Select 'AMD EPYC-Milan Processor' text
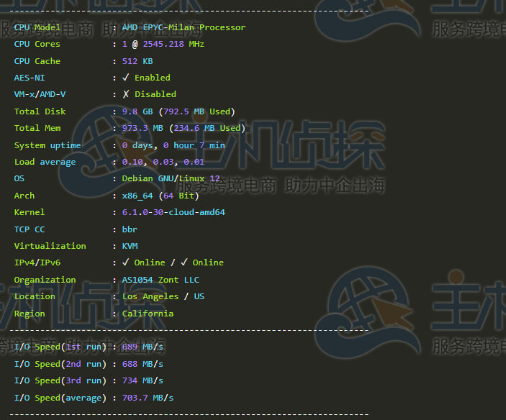Image resolution: width=506 pixels, height=420 pixels. click(184, 27)
